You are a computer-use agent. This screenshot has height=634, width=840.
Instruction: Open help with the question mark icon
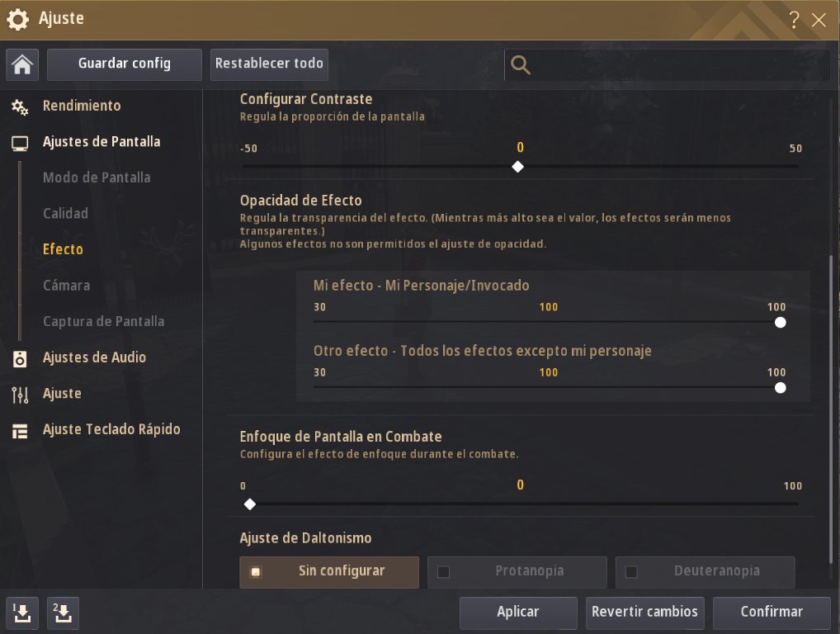coord(794,19)
